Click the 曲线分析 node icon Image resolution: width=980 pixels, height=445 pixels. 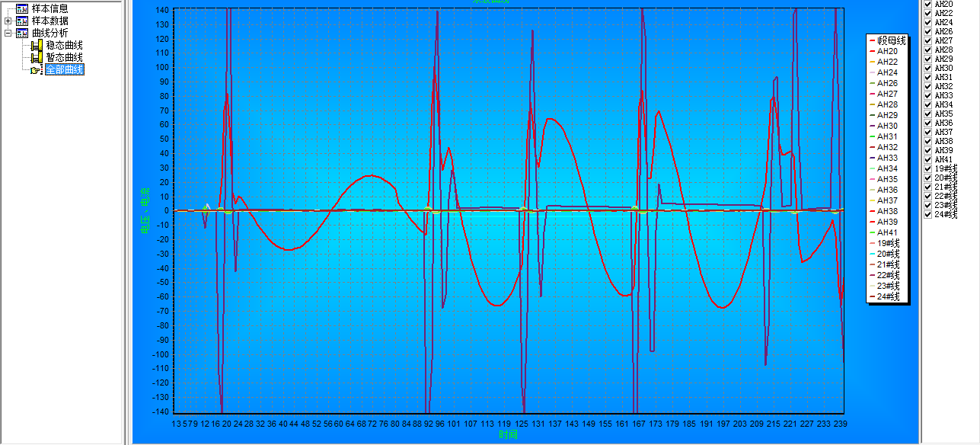[x=22, y=33]
